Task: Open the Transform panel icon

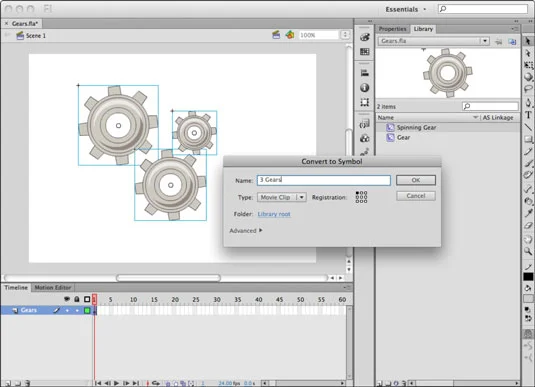Action: pyautogui.click(x=364, y=102)
